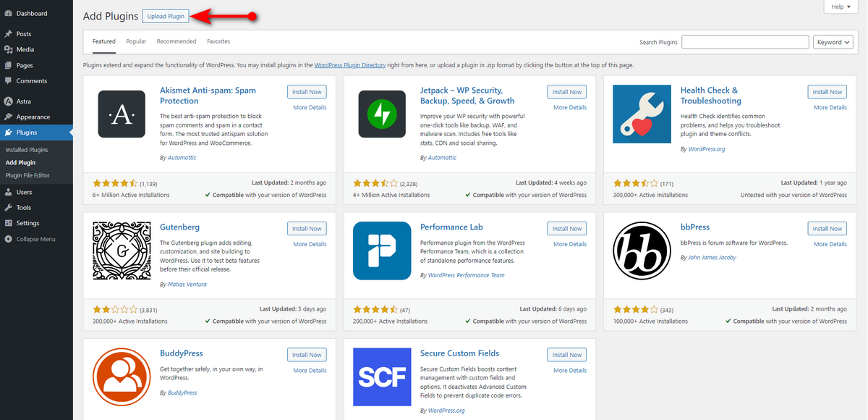Click the Astra logo icon in sidebar
868x420 pixels.
pyautogui.click(x=8, y=101)
